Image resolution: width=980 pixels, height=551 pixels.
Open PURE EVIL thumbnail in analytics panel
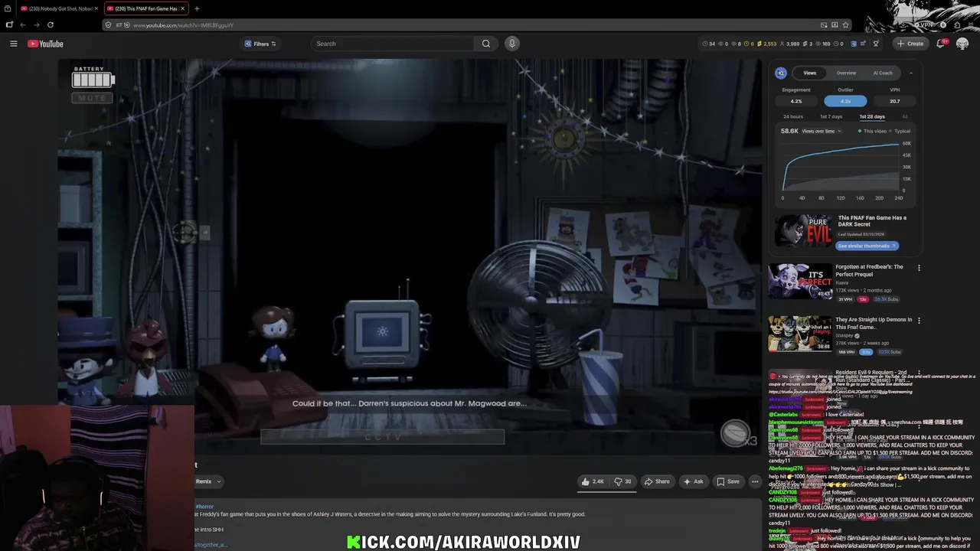click(803, 231)
